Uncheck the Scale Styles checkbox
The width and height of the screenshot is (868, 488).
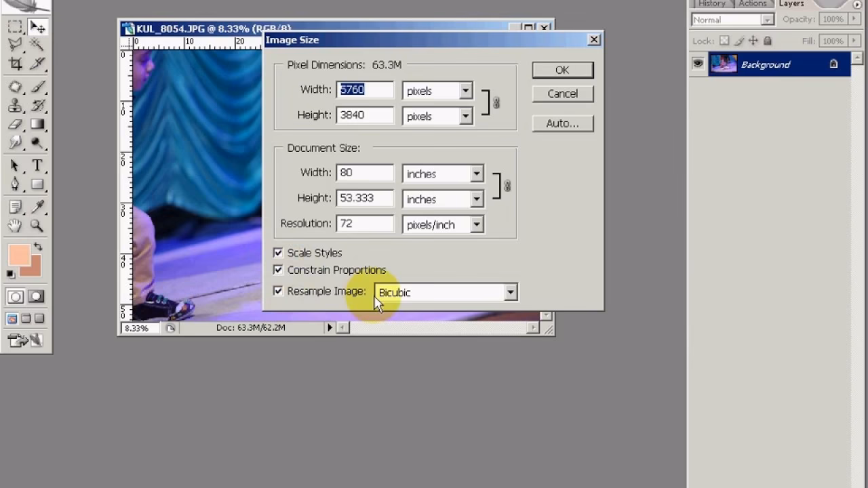(278, 253)
